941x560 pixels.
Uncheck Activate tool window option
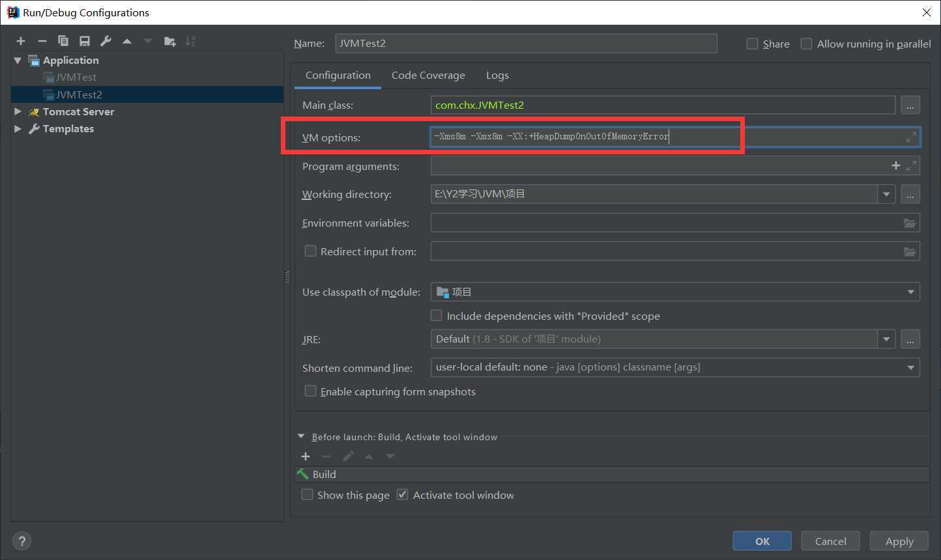(x=403, y=495)
